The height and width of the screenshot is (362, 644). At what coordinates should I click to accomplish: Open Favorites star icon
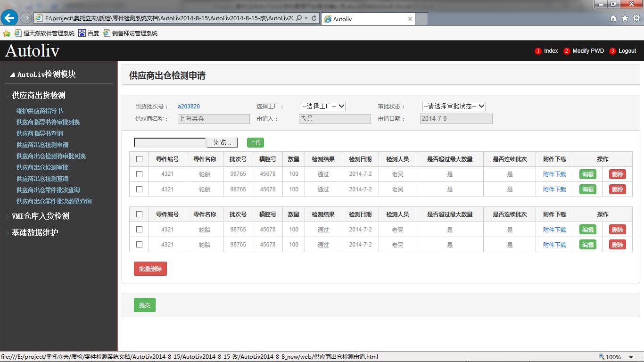point(625,18)
